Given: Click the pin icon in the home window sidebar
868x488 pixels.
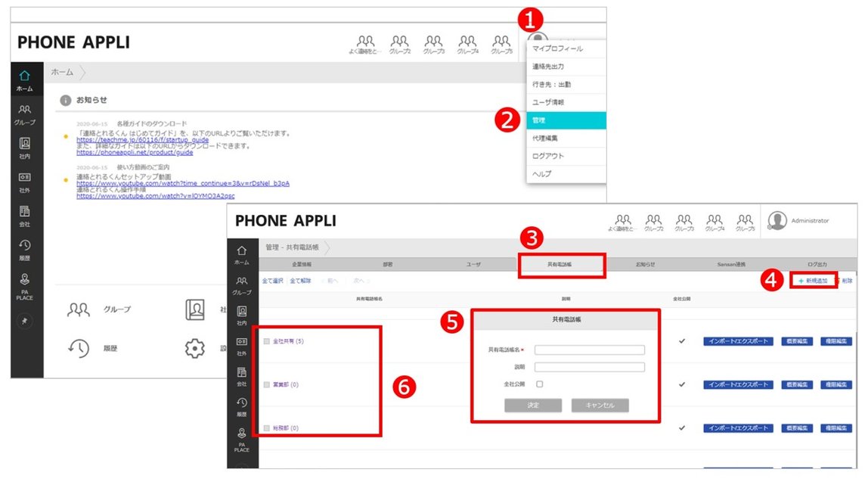Looking at the screenshot, I should tap(24, 321).
